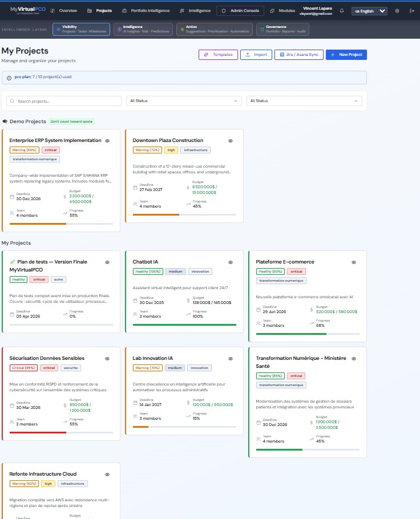Click the Enterprise ERP progress bar
The width and height of the screenshot is (420, 519).
61,224
